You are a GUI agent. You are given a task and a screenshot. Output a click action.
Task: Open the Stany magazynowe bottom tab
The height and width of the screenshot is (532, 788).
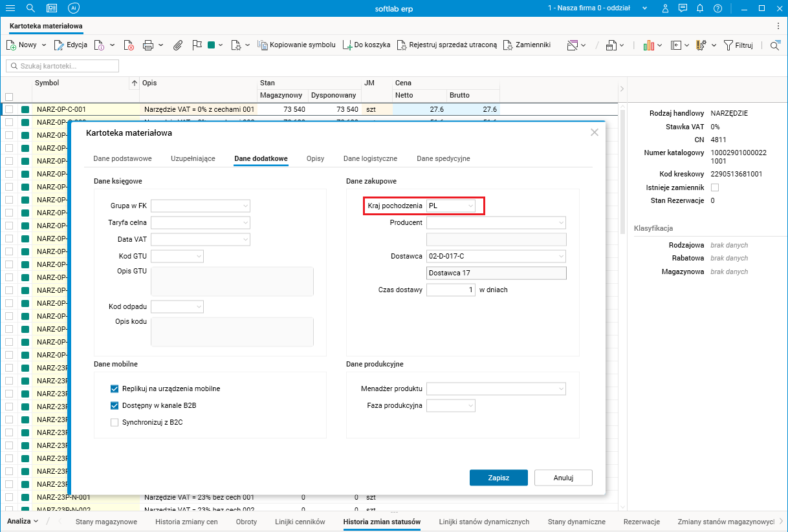coord(106,522)
